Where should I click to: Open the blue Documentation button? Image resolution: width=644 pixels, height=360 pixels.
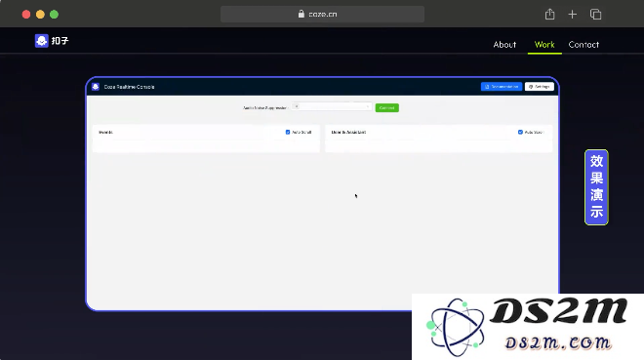tap(502, 87)
